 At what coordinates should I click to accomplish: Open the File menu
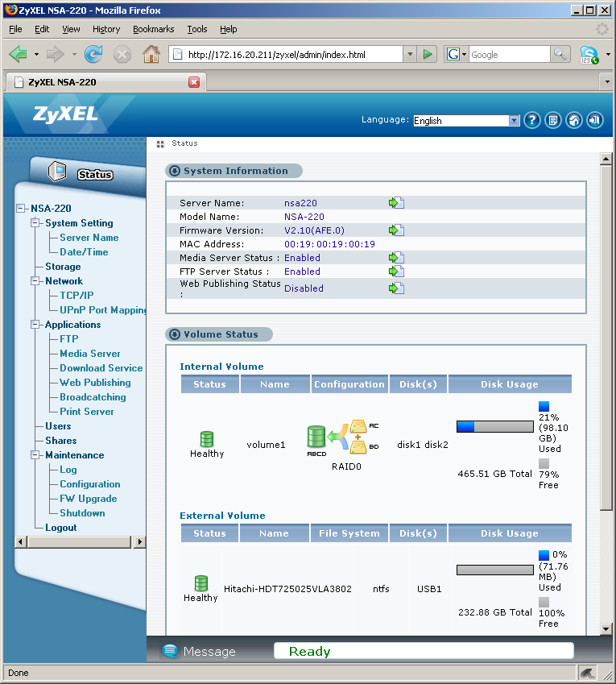[x=15, y=29]
